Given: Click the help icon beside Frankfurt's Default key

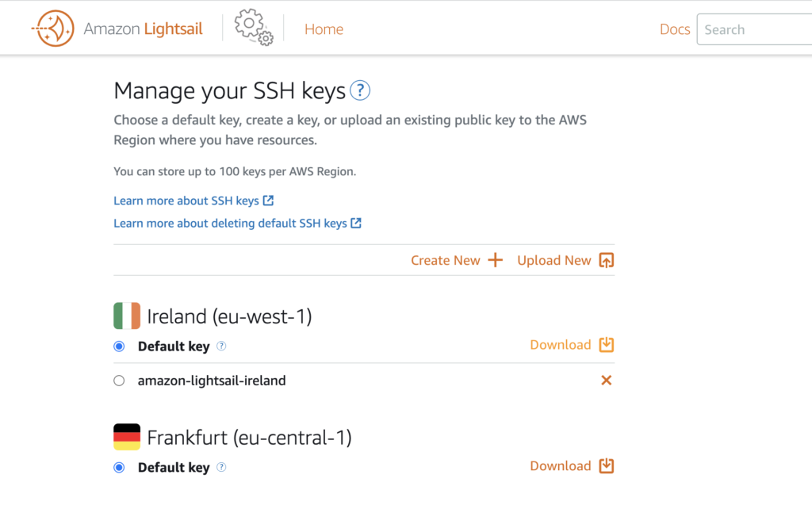Looking at the screenshot, I should (x=221, y=467).
